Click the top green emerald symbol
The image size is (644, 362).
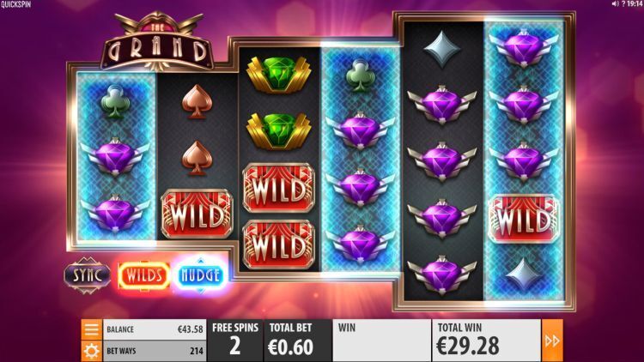279,74
